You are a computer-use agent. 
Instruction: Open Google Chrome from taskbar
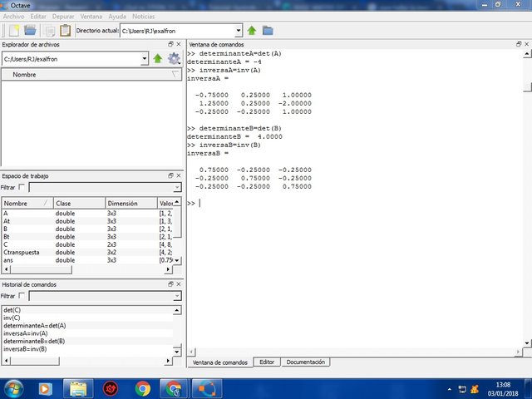[x=143, y=389]
